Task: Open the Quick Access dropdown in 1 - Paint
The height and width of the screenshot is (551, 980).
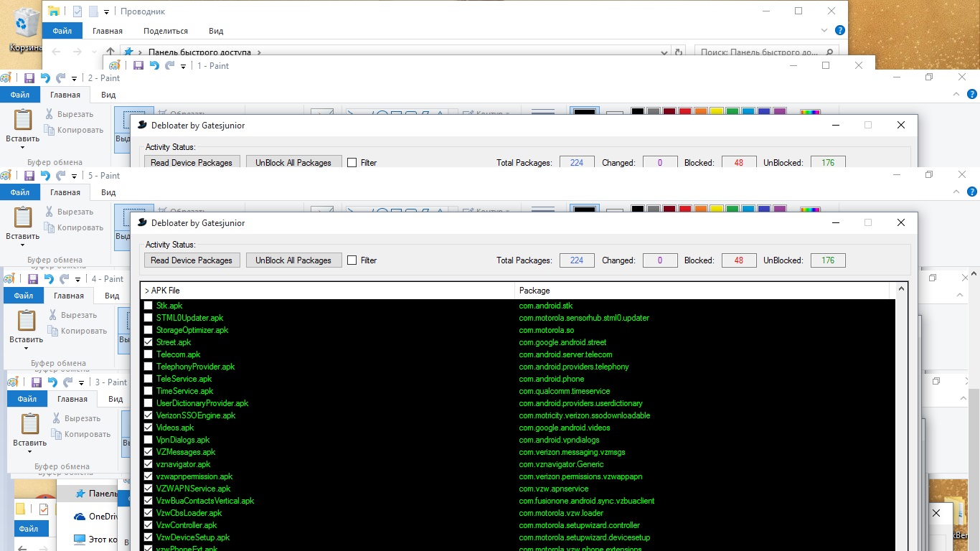Action: point(183,66)
